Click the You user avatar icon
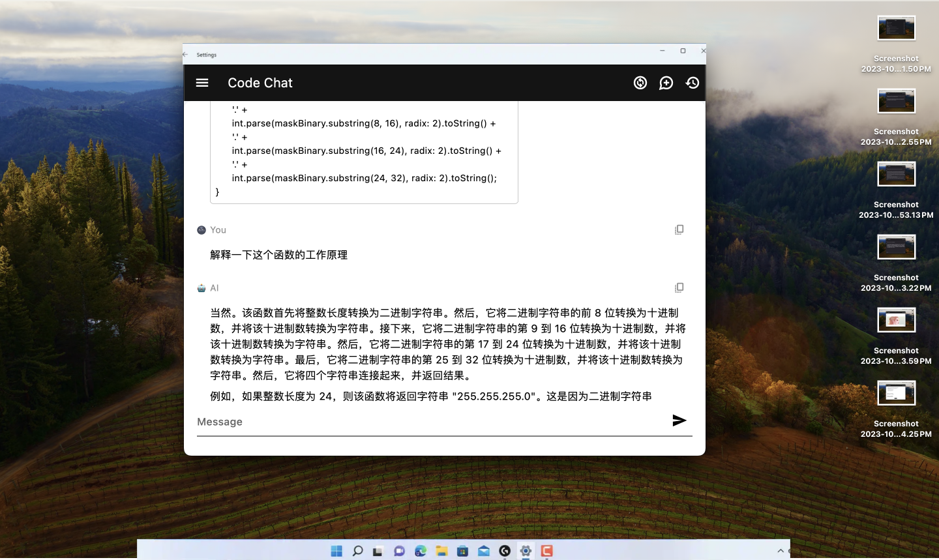Viewport: 939px width, 560px height. click(201, 230)
